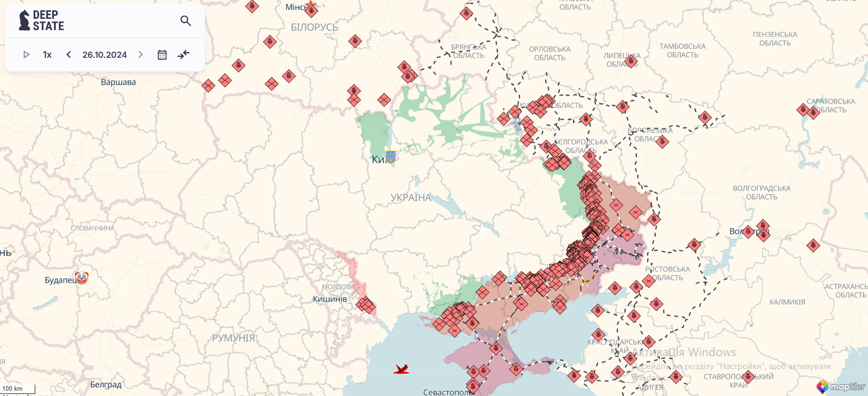Image resolution: width=868 pixels, height=396 pixels.
Task: Click the Кишинів city label
Action: [x=330, y=299]
